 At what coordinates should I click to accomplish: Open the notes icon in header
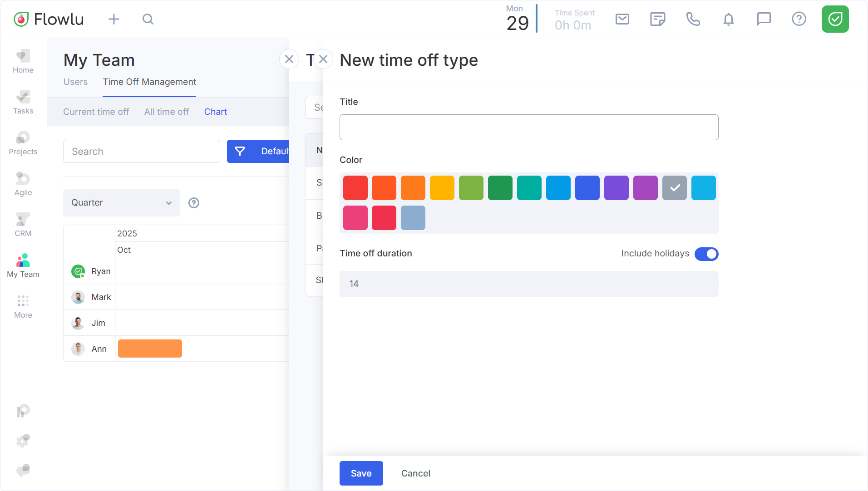tap(657, 19)
